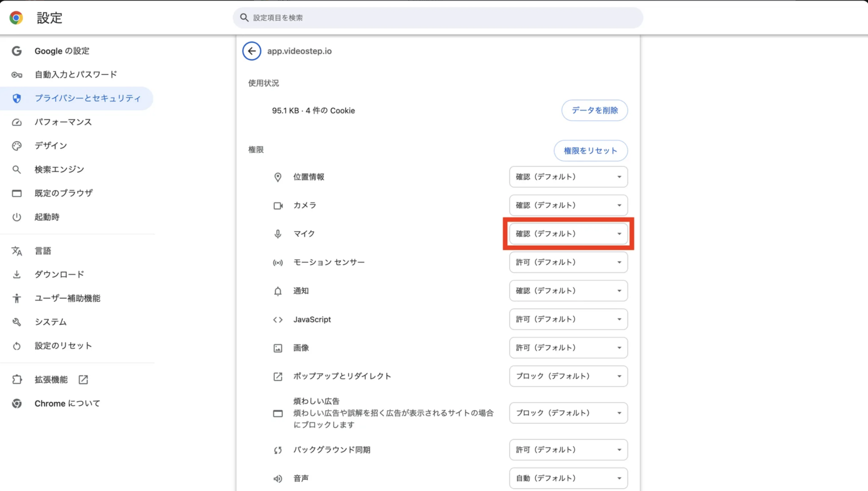
Task: Go to 検索エンジン settings section
Action: tap(59, 169)
